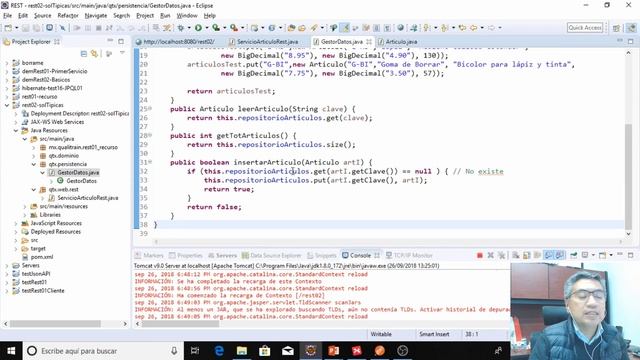640x360 pixels.
Task: Expand the qtx.dominio package
Action: tap(34, 156)
